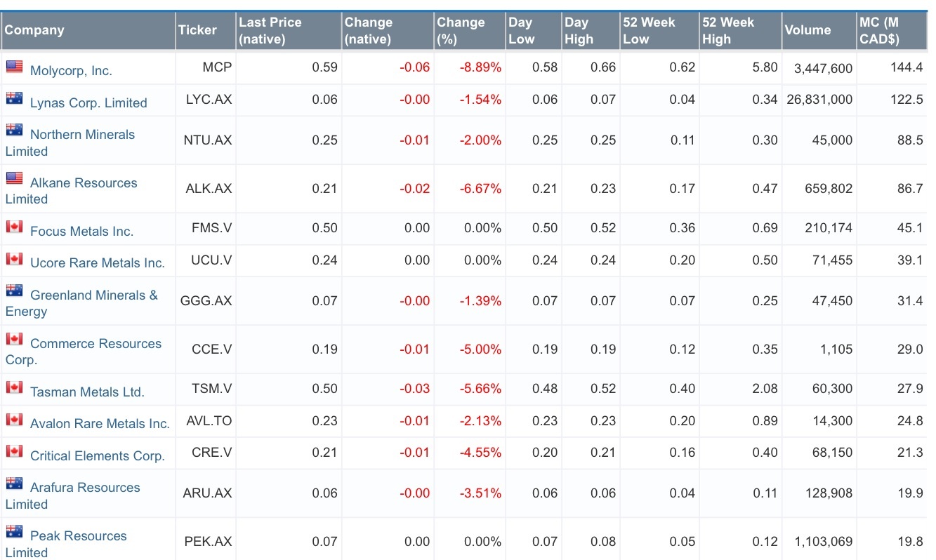The width and height of the screenshot is (936, 560).
Task: Sort by the Change (%) column header
Action: click(461, 31)
